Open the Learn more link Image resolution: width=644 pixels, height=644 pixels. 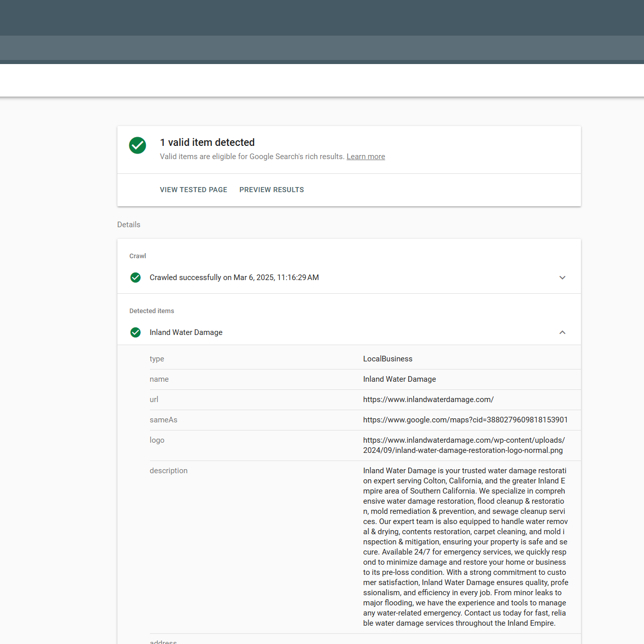[x=365, y=157]
